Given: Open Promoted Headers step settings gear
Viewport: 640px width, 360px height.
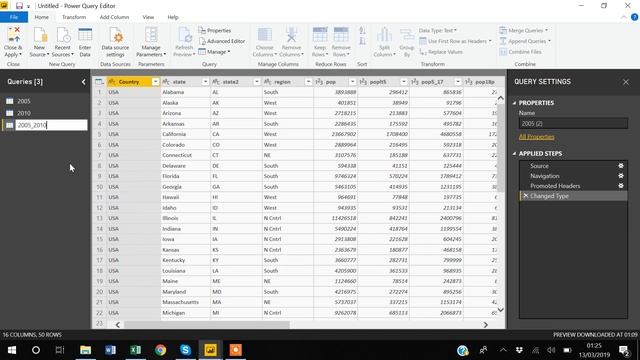Looking at the screenshot, I should point(621,186).
